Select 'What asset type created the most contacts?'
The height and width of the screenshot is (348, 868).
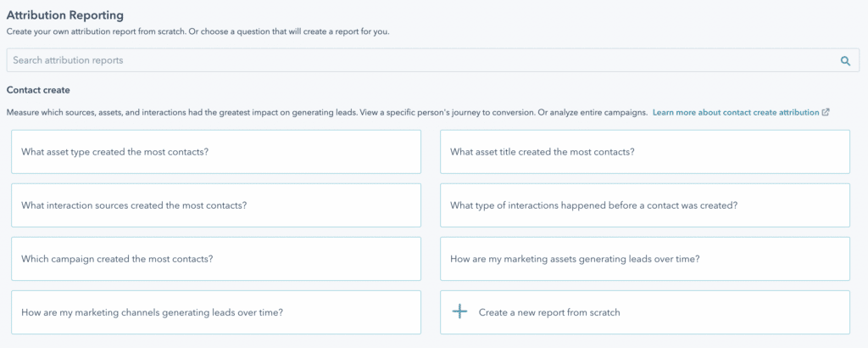pyautogui.click(x=216, y=152)
